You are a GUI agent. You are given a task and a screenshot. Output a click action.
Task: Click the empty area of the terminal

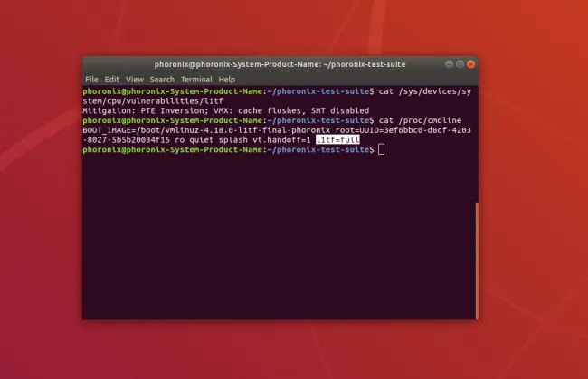pos(271,244)
